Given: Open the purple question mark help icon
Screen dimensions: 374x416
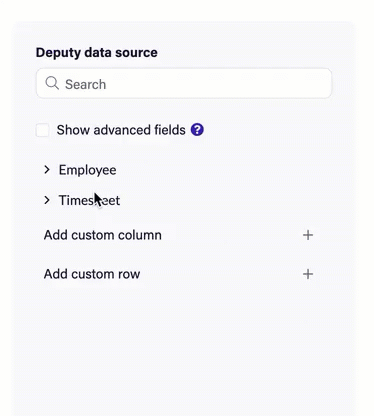Looking at the screenshot, I should [197, 130].
